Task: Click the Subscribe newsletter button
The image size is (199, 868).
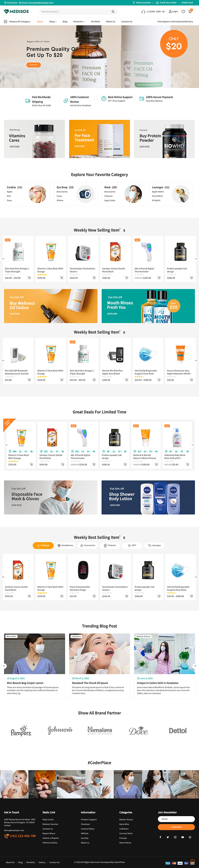Action: 176,827
